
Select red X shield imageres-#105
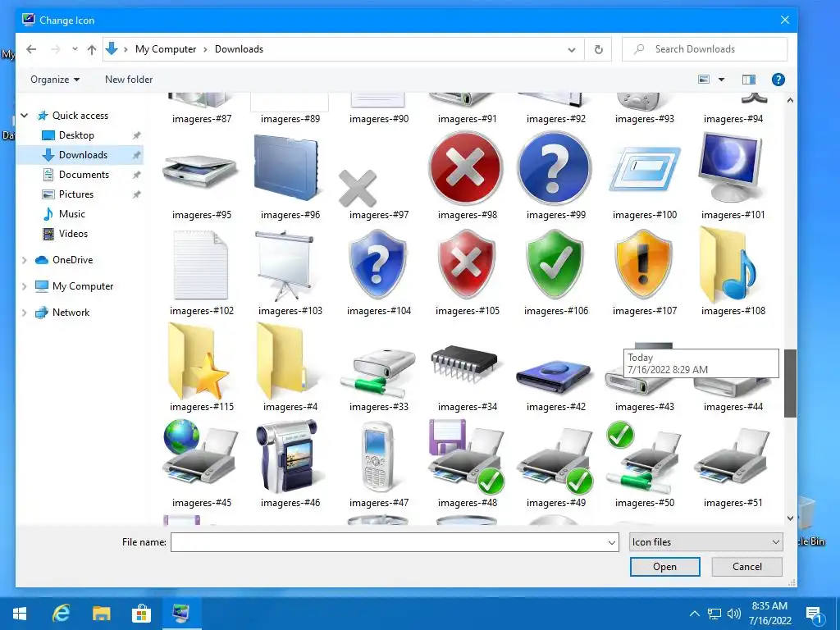(466, 264)
